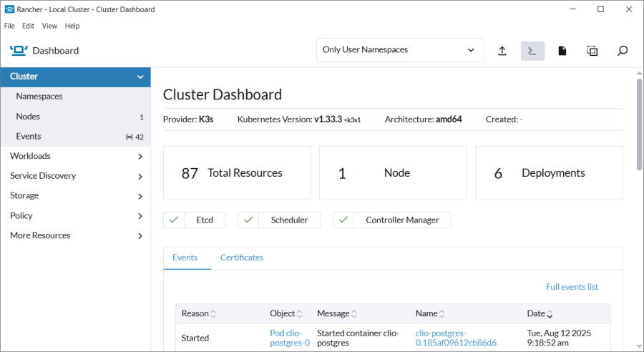Image resolution: width=644 pixels, height=352 pixels.
Task: Click the copy KubeConfig to clipboard icon
Action: pos(592,51)
